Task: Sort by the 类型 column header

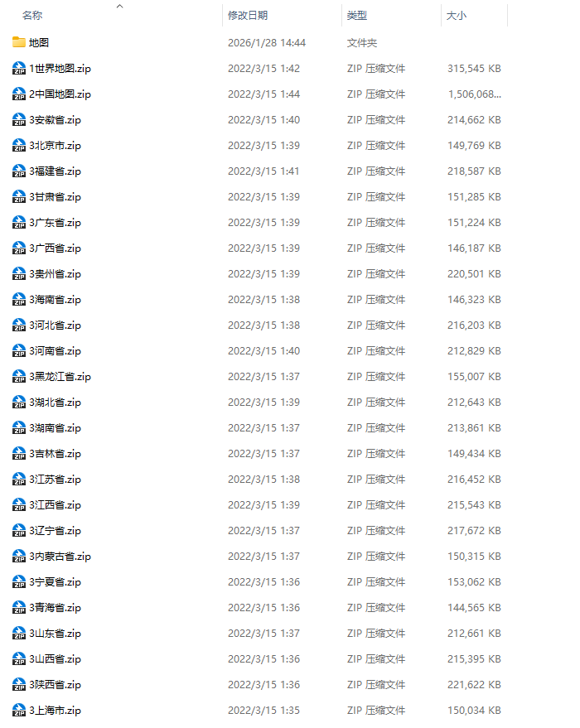Action: click(356, 15)
